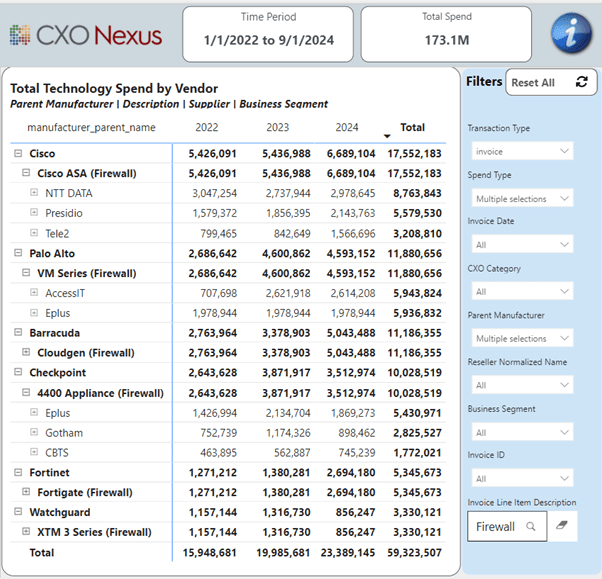Screen dimensions: 602x579
Task: Open the Parent Manufacturer filter dropdown
Action: click(x=521, y=338)
